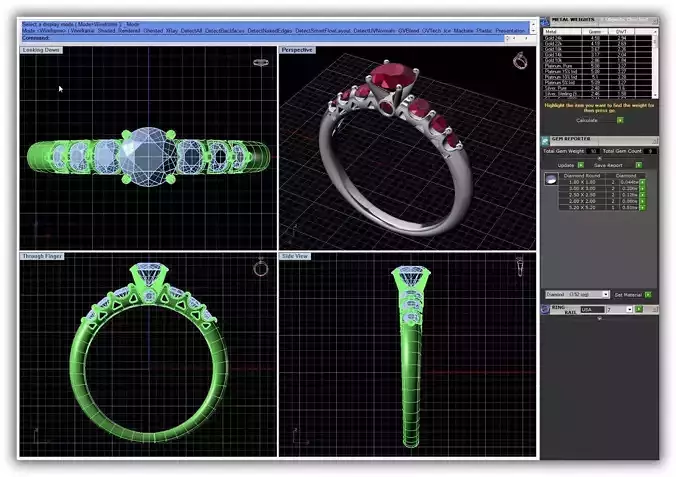The width and height of the screenshot is (676, 477).
Task: Choose Machine display mode option
Action: point(463,31)
